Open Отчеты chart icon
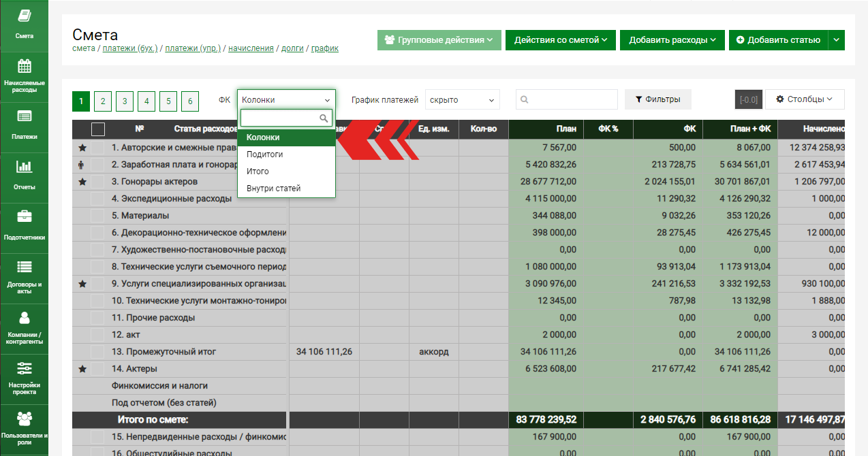868x456 pixels. tap(25, 167)
